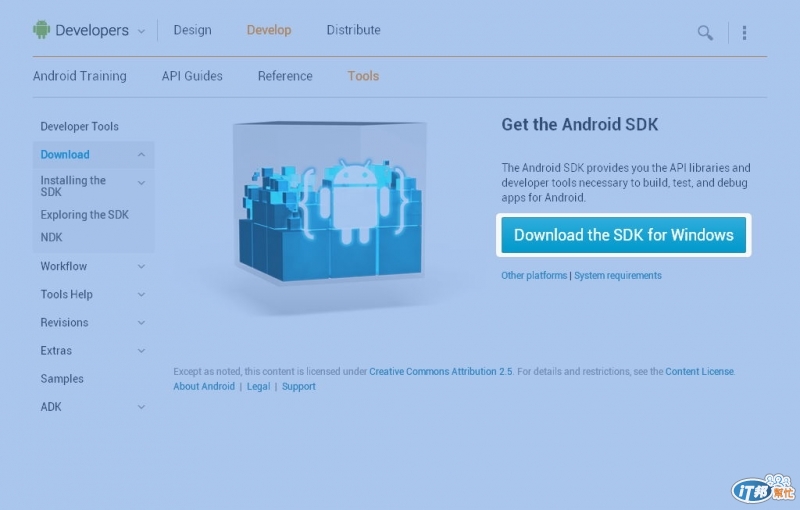Image resolution: width=800 pixels, height=510 pixels.
Task: Open NDK sidebar item
Action: click(52, 237)
